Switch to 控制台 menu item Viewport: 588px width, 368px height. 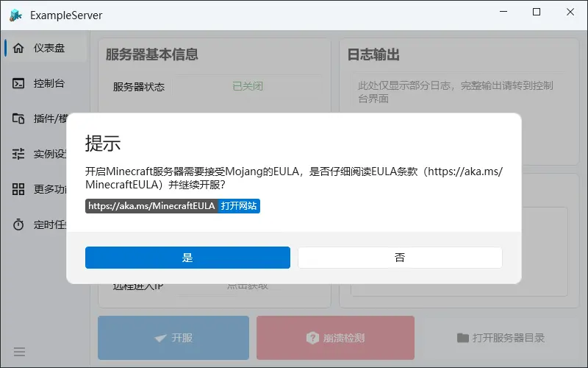pyautogui.click(x=46, y=83)
